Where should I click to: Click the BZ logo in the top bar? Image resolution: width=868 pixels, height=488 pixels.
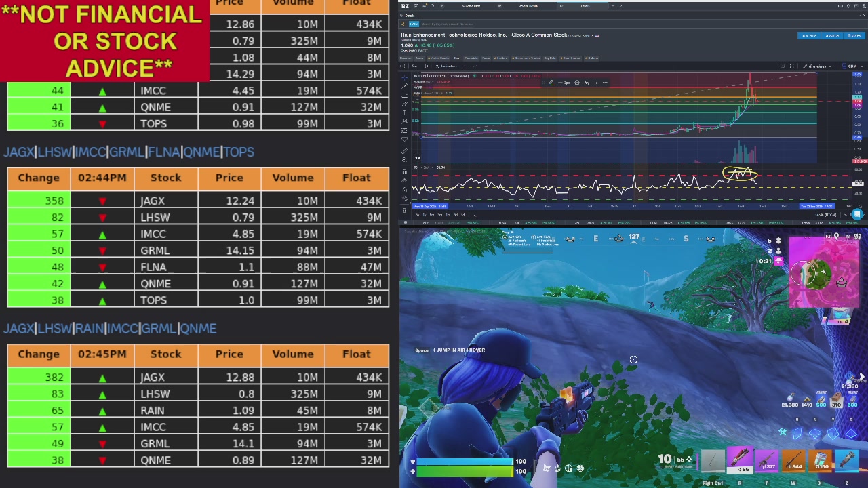(x=405, y=6)
